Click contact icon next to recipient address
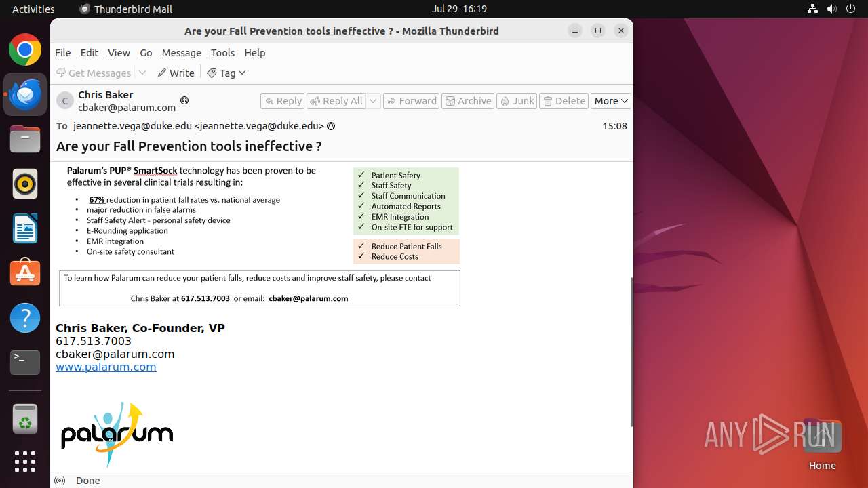The image size is (868, 488). pyautogui.click(x=331, y=126)
